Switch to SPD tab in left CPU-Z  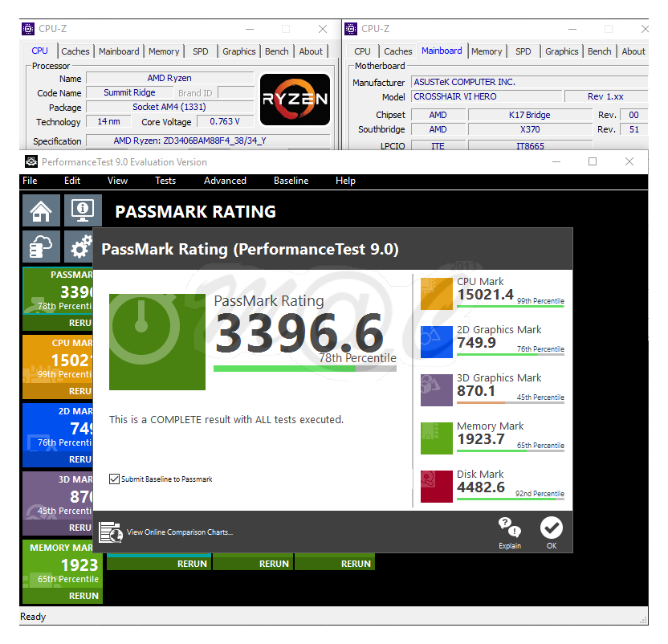click(x=200, y=51)
